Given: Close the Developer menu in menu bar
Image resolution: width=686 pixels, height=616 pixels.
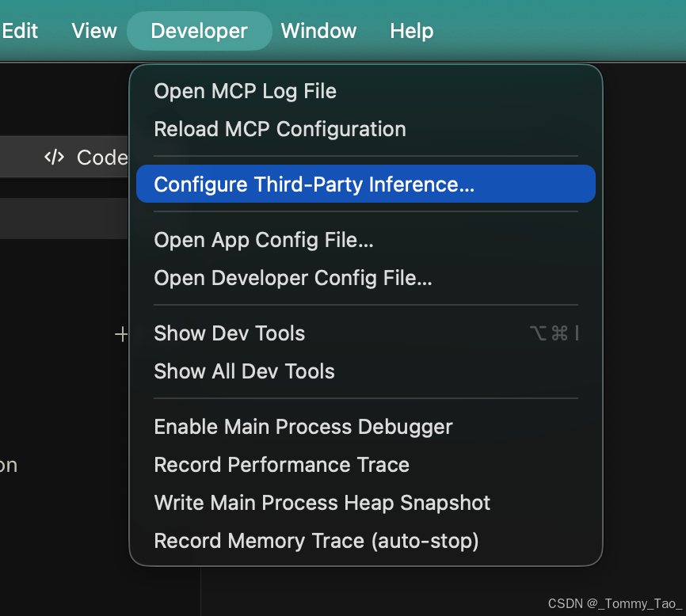Looking at the screenshot, I should 200,31.
